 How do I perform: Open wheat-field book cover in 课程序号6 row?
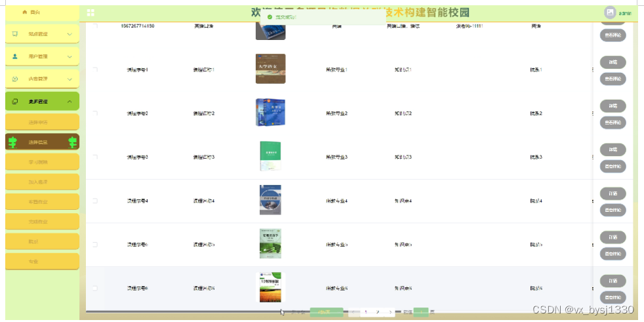[270, 287]
